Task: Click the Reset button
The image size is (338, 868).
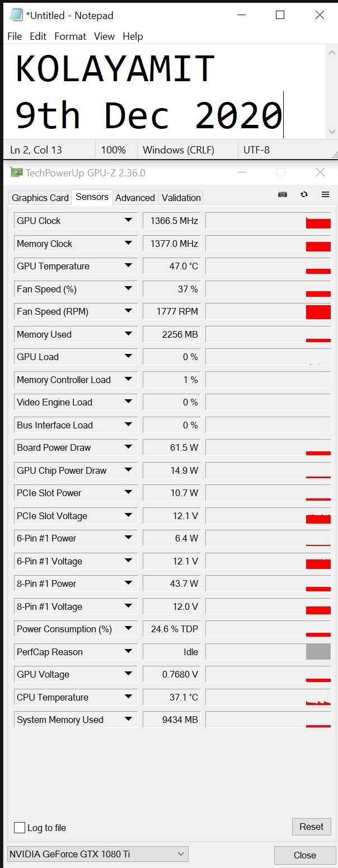Action: click(312, 827)
